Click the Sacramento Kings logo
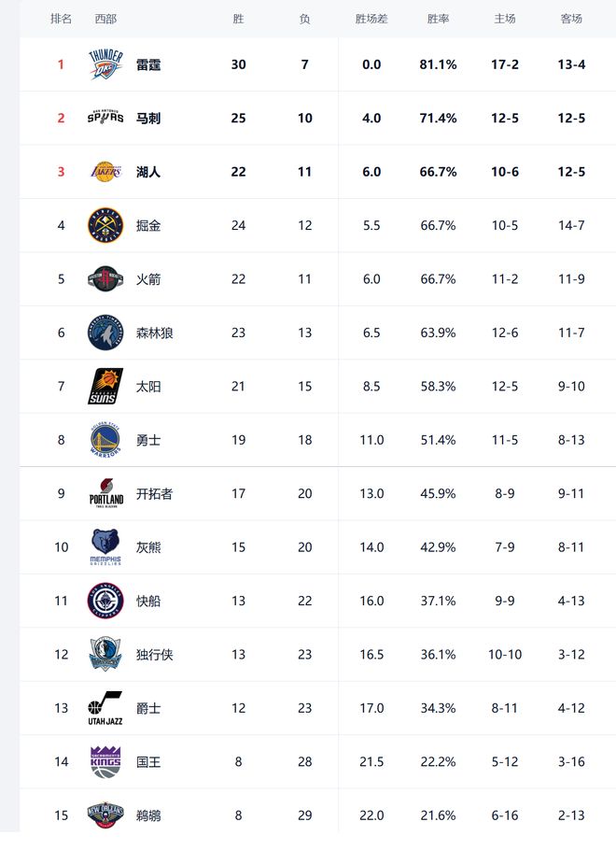The width and height of the screenshot is (616, 850). coord(105,761)
